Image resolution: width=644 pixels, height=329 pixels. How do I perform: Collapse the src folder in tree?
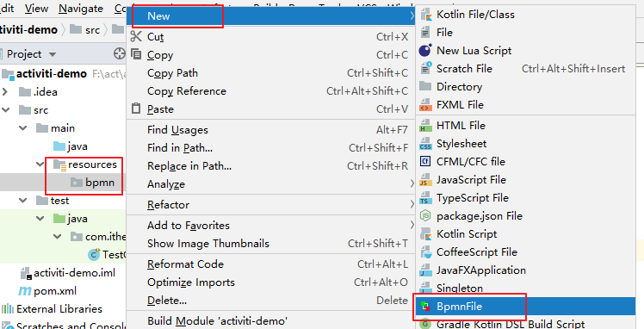pos(6,110)
